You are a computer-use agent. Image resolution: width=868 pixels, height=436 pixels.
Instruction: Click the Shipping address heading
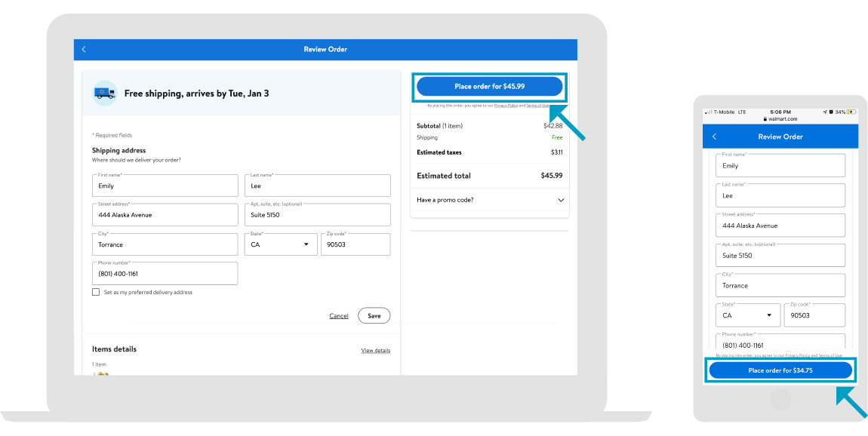coord(119,151)
